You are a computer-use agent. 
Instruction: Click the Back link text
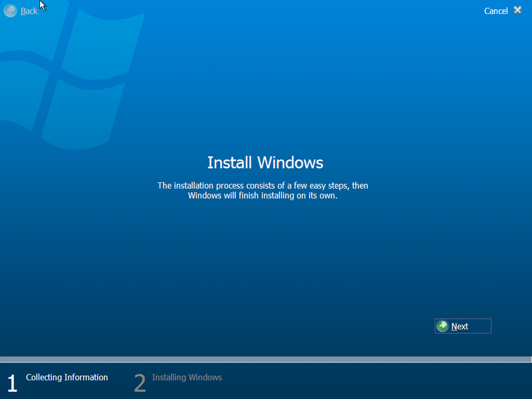29,11
